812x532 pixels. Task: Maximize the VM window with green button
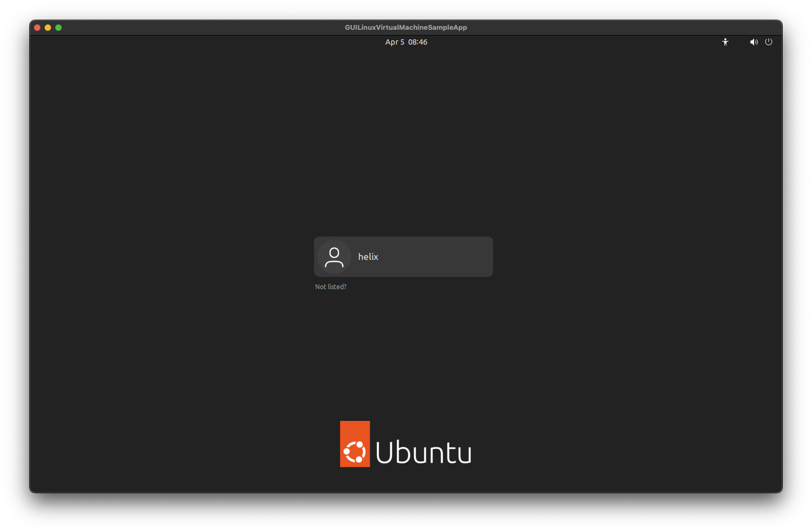(x=58, y=28)
